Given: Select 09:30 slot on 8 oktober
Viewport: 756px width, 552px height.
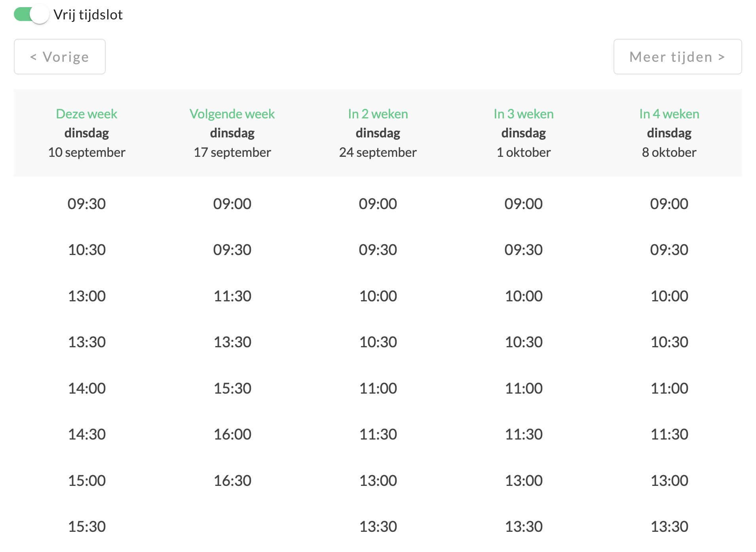Looking at the screenshot, I should [x=669, y=250].
